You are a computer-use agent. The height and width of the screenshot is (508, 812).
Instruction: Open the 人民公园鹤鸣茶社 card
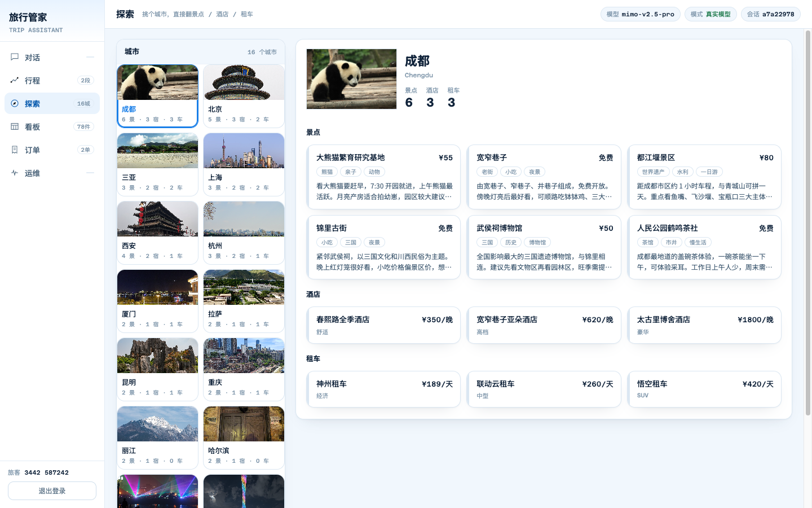pos(705,247)
